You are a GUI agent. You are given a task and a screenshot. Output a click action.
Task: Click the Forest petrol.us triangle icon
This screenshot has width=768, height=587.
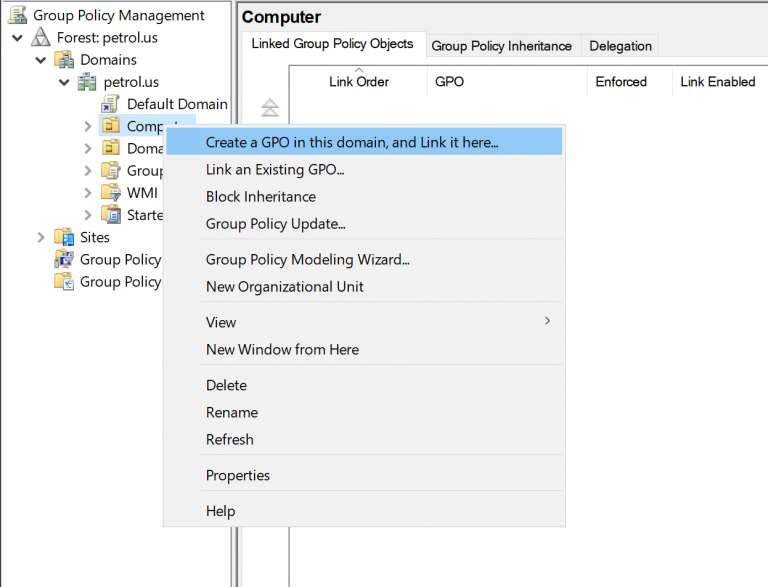point(41,37)
